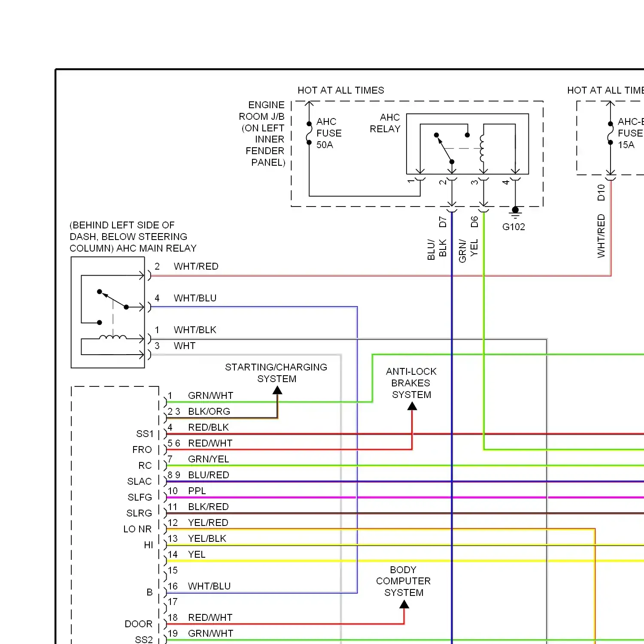Select the 'BODY COMPUTER SYSTEM' label
This screenshot has height=644, width=644.
(x=403, y=581)
